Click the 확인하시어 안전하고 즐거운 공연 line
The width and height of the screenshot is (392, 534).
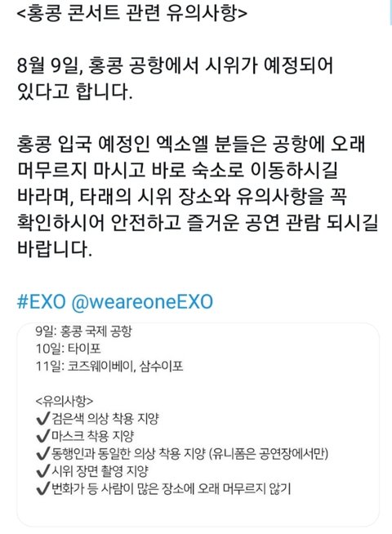click(x=198, y=223)
